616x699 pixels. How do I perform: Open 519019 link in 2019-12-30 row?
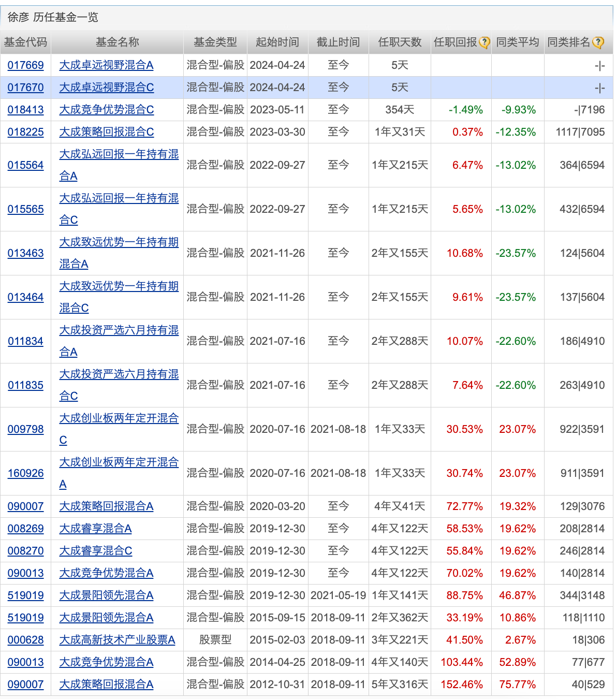pyautogui.click(x=26, y=595)
